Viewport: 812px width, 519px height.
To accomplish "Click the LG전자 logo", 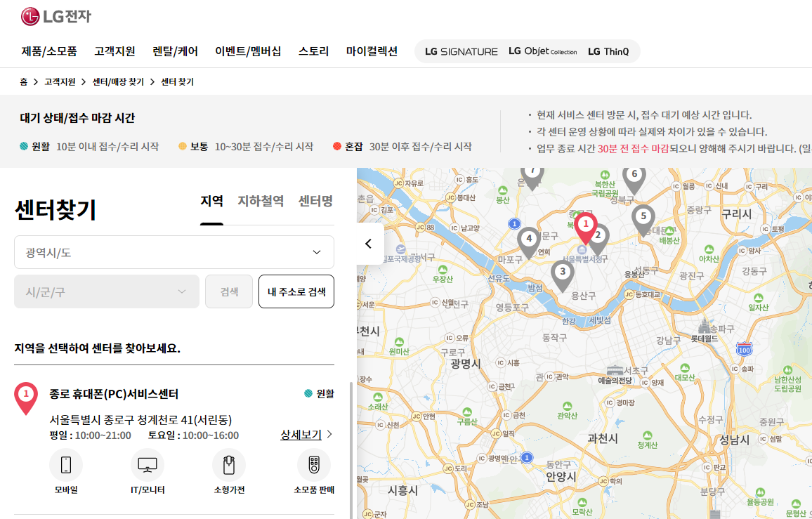I will tap(56, 16).
